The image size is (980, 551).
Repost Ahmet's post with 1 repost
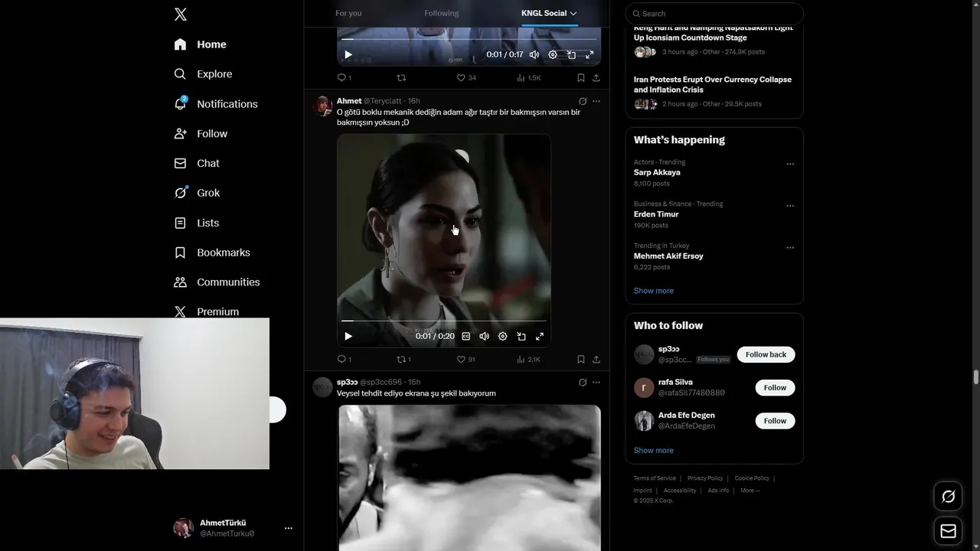(x=403, y=360)
